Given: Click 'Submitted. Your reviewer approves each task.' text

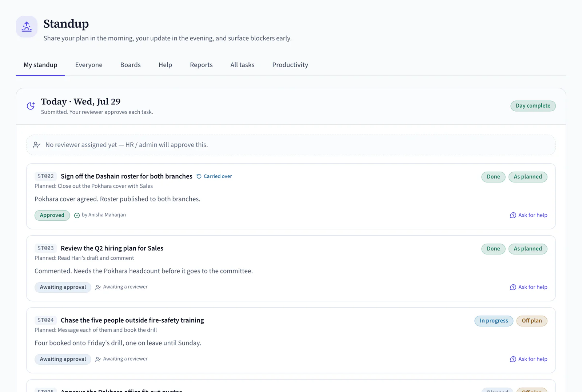Looking at the screenshot, I should point(97,112).
